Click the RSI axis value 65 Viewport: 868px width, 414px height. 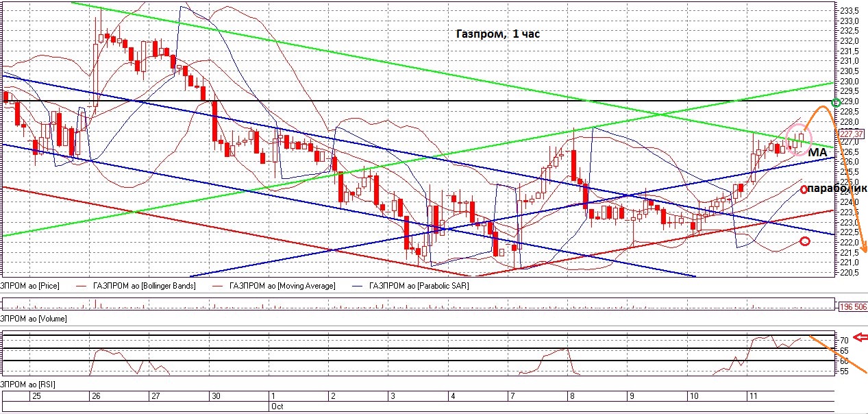[845, 350]
